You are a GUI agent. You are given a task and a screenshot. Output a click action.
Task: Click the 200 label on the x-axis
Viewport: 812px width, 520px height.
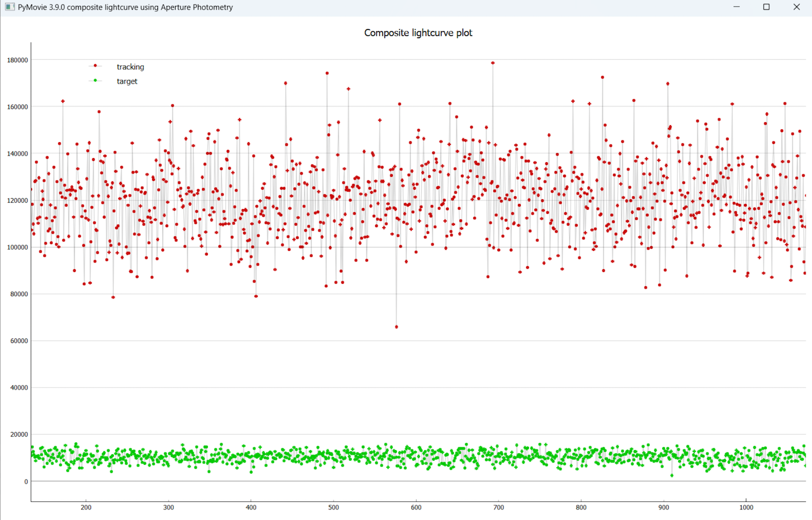pos(86,507)
